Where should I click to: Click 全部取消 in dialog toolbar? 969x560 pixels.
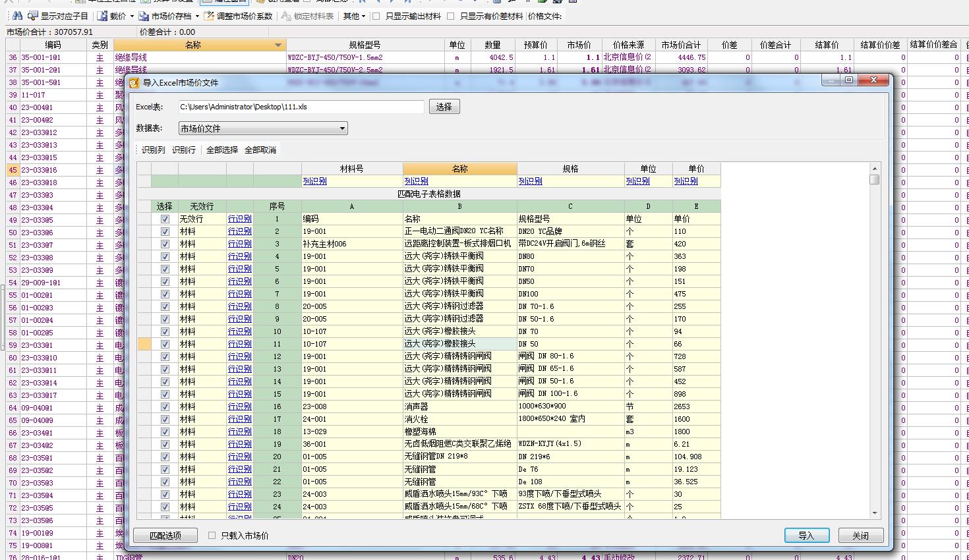pyautogui.click(x=260, y=150)
